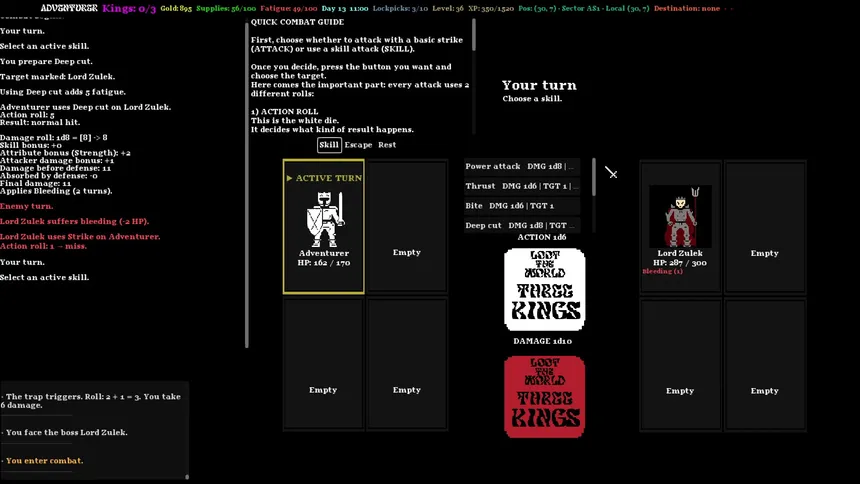
Task: Select the Thrust skill
Action: [522, 186]
